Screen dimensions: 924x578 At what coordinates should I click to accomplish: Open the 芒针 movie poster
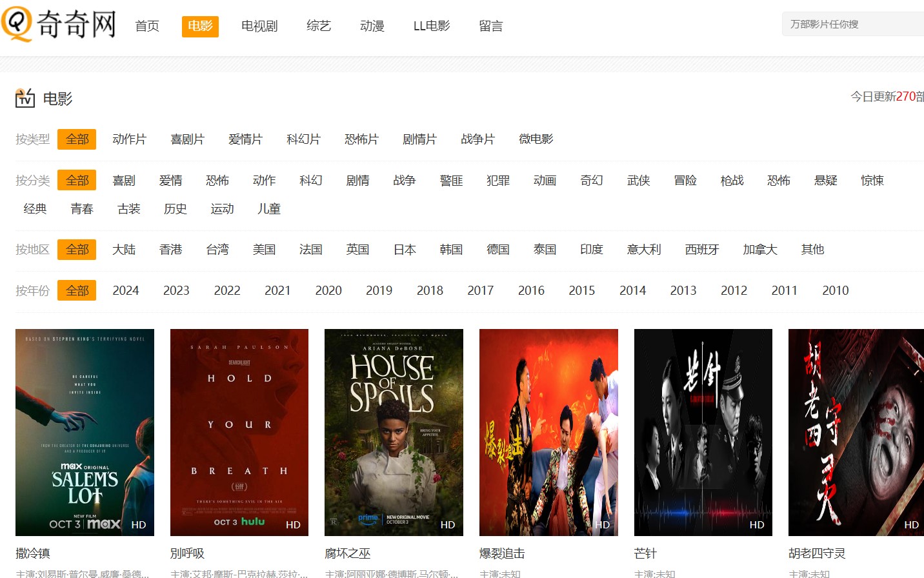pos(703,432)
